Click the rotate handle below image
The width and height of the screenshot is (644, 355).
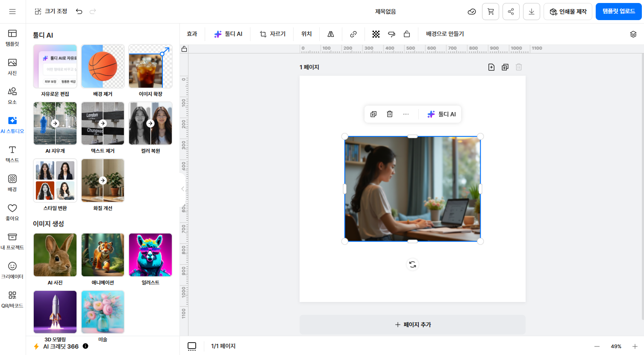click(412, 265)
